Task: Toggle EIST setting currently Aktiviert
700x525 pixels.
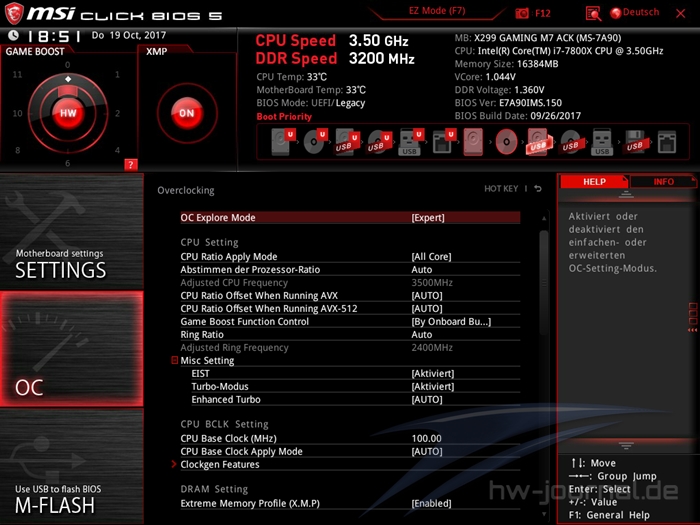Action: [355, 373]
